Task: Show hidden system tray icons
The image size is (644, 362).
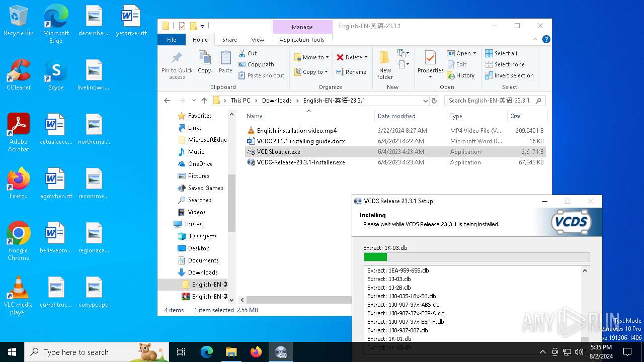Action: 542,352
